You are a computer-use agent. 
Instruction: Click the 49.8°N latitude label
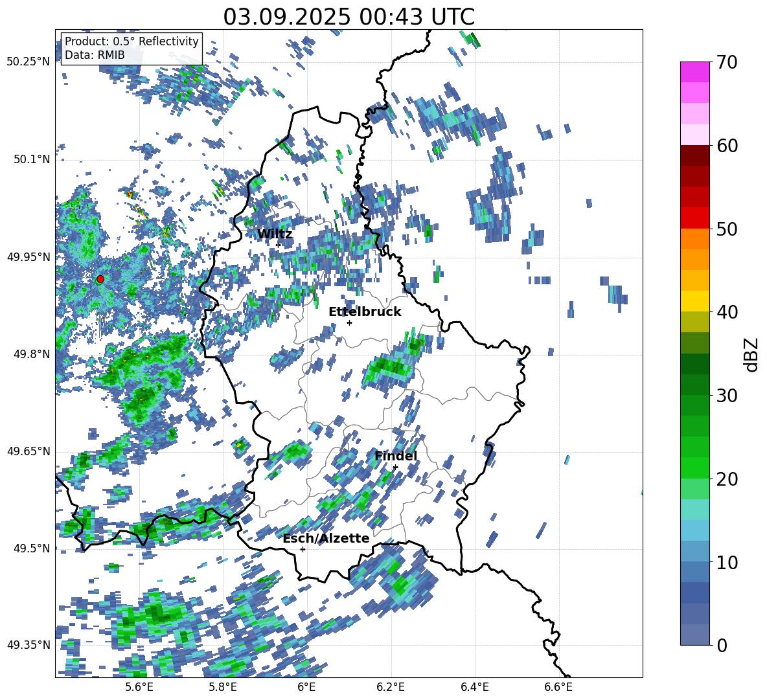click(x=32, y=354)
